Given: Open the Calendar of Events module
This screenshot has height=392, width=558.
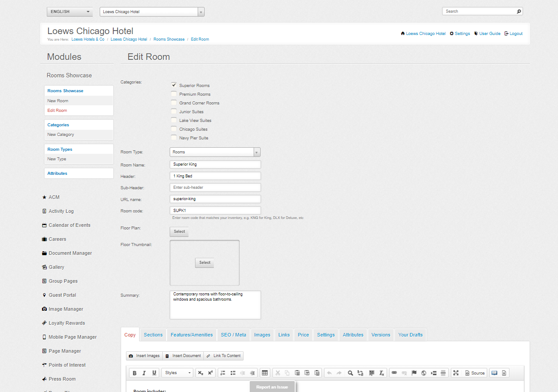Looking at the screenshot, I should [x=70, y=225].
